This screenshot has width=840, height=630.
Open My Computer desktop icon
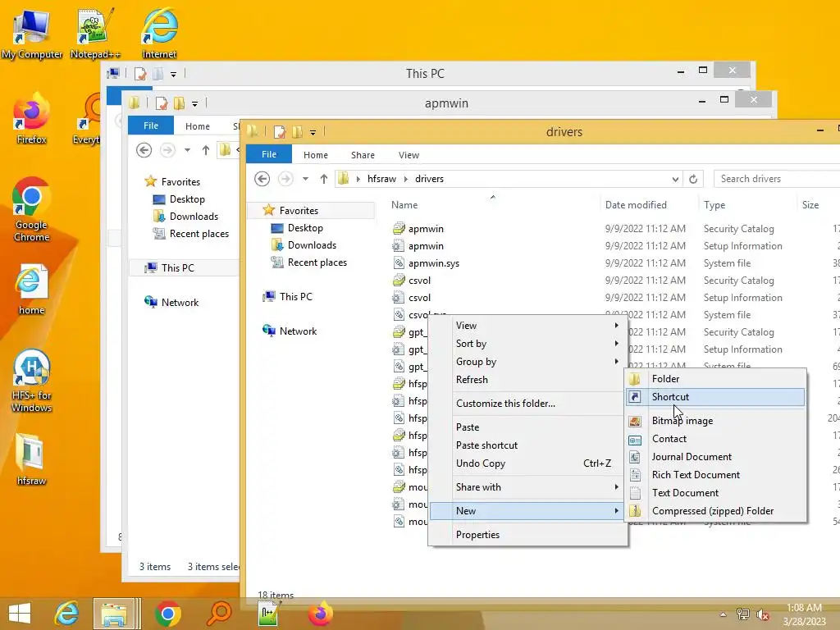pyautogui.click(x=32, y=33)
